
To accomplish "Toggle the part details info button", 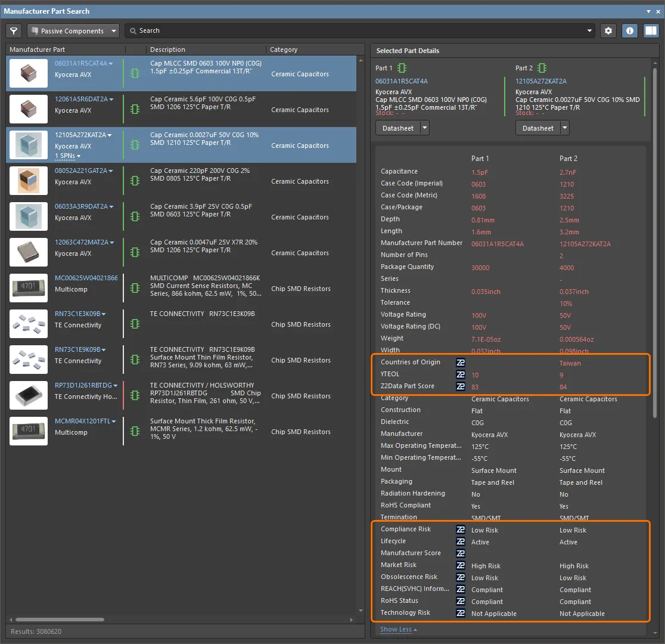I will click(x=630, y=31).
